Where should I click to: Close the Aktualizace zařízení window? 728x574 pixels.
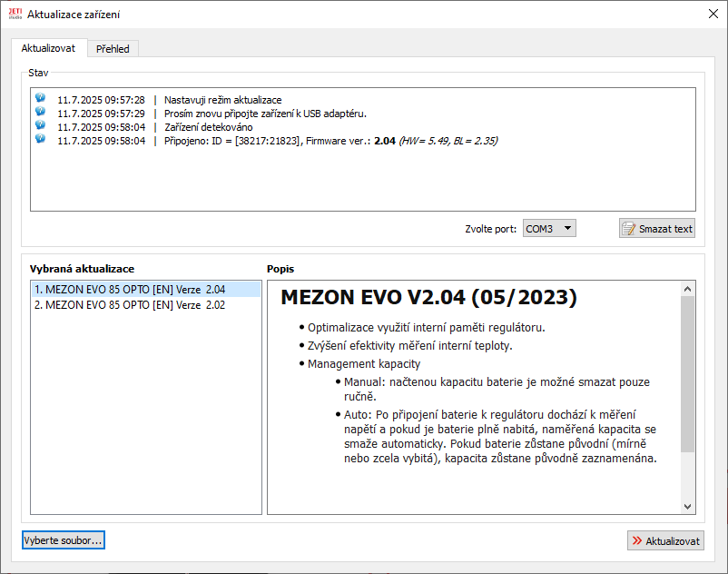pos(713,14)
